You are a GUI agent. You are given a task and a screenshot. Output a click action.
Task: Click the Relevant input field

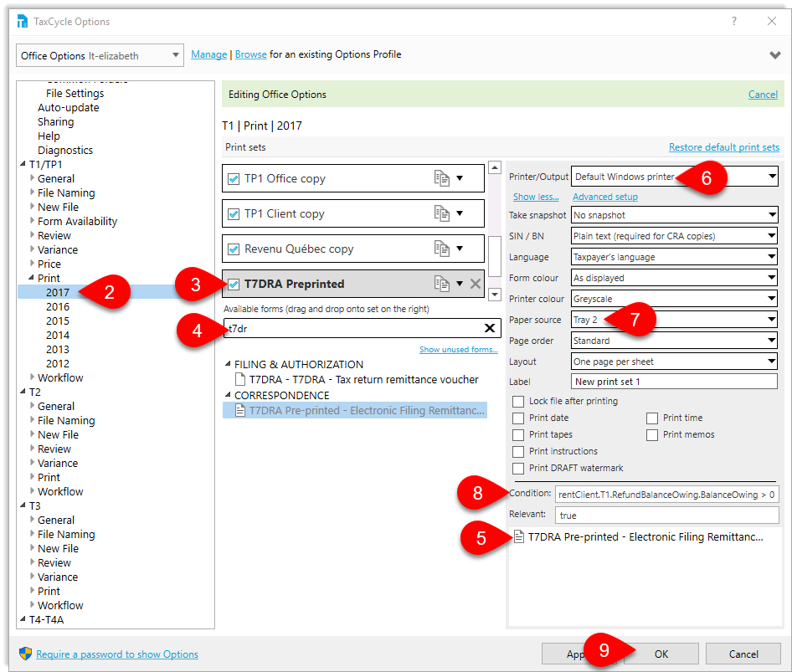666,515
